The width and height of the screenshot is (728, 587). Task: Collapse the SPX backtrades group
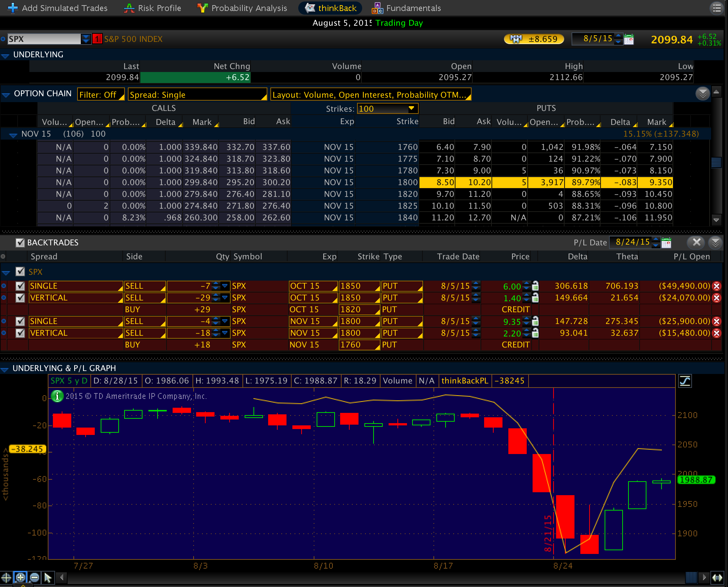tap(5, 273)
